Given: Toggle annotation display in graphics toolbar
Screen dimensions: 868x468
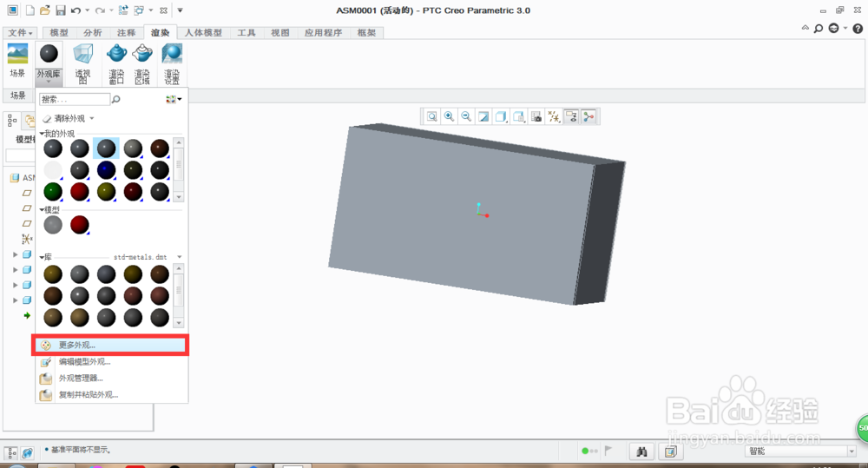Looking at the screenshot, I should coord(571,116).
